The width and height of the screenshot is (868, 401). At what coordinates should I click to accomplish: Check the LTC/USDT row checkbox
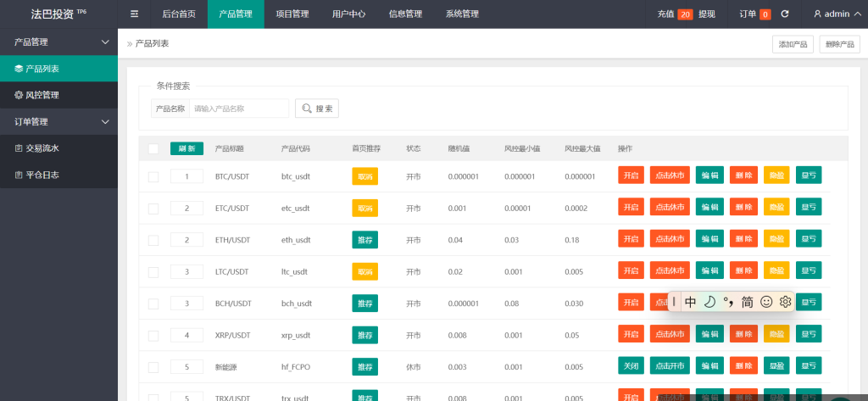tap(153, 272)
